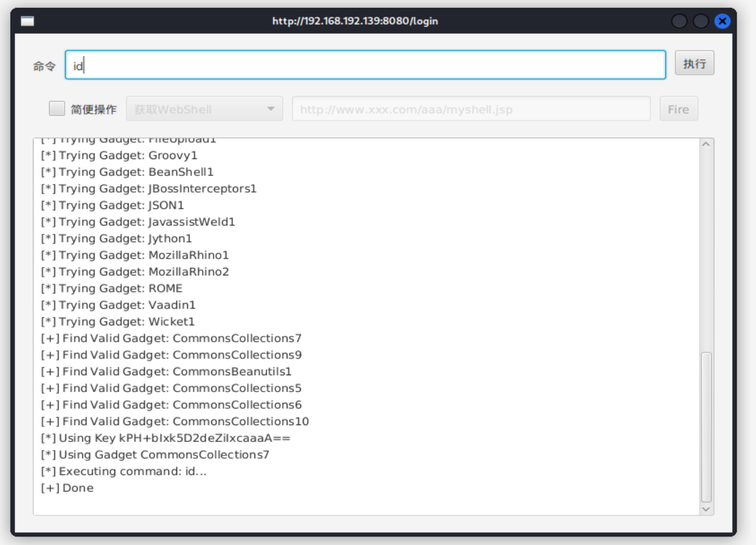This screenshot has width=756, height=545.
Task: Click the 'Using Gadget CommonsCollections7' line
Action: (x=155, y=455)
